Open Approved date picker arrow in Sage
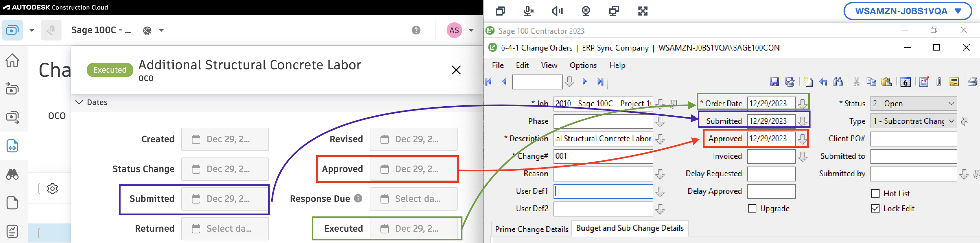This screenshot has height=243, width=980. pos(803,139)
